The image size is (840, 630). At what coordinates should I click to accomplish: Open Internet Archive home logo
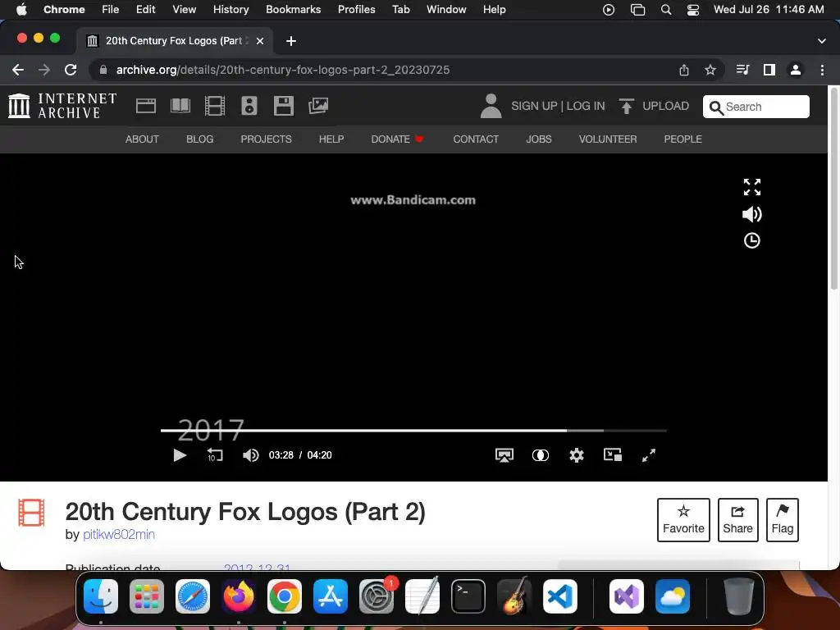click(x=62, y=106)
